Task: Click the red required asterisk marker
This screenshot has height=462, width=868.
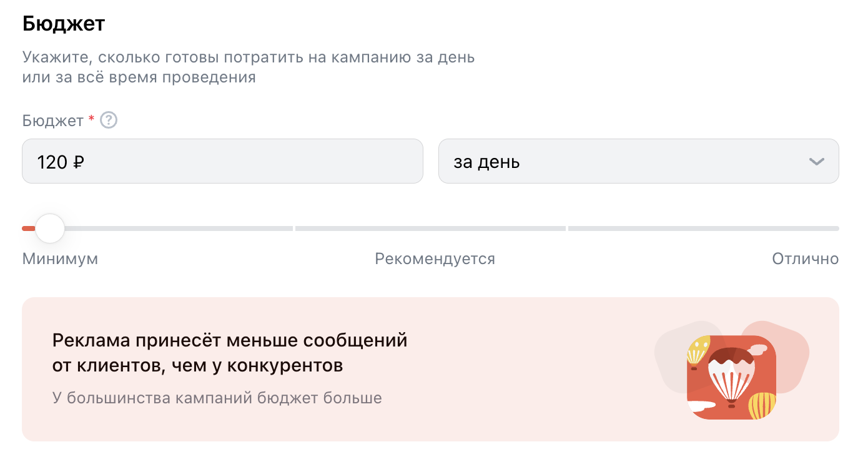Action: pyautogui.click(x=91, y=119)
